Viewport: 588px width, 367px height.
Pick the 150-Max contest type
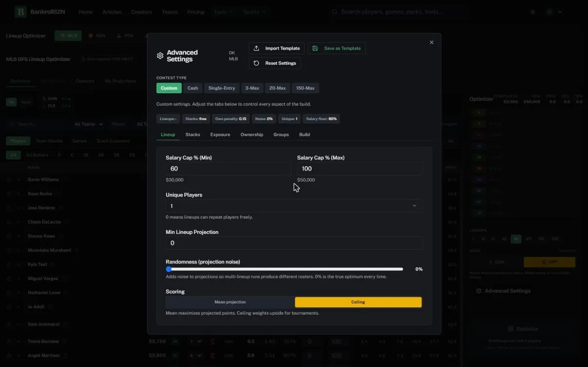[305, 88]
